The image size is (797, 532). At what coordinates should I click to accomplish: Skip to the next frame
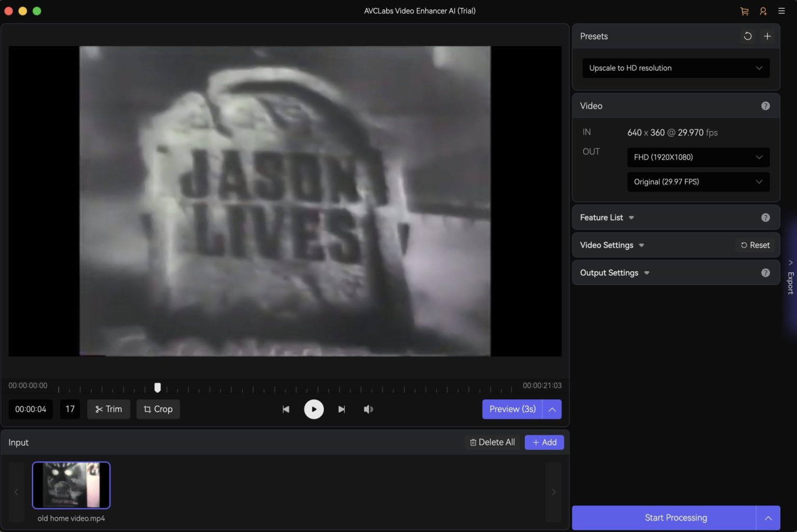point(341,409)
